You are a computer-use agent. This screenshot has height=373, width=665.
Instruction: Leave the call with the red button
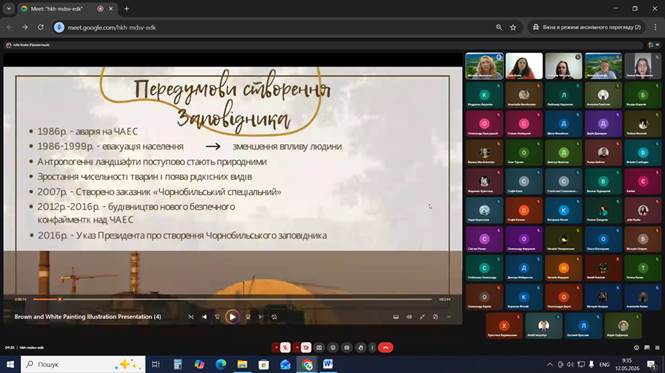(x=386, y=348)
